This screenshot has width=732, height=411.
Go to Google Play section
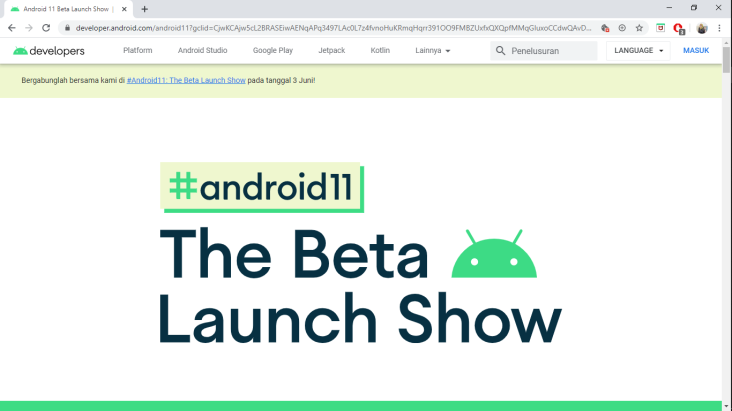(273, 50)
